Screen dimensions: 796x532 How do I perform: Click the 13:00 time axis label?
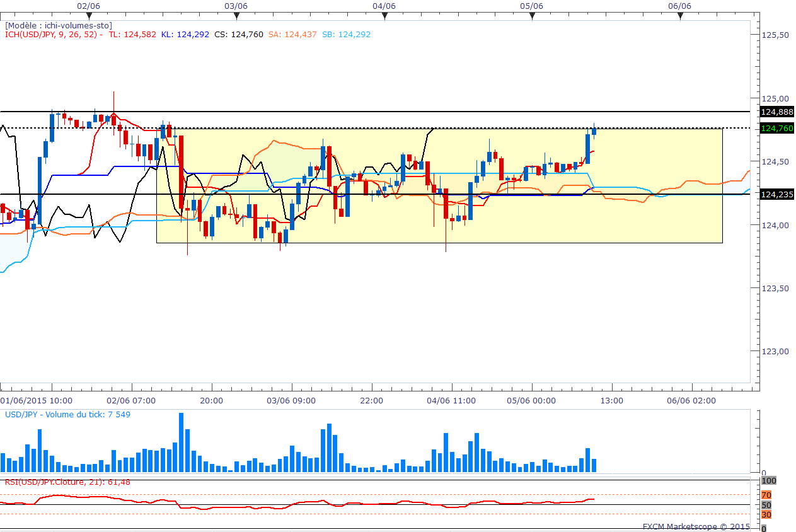pyautogui.click(x=611, y=400)
